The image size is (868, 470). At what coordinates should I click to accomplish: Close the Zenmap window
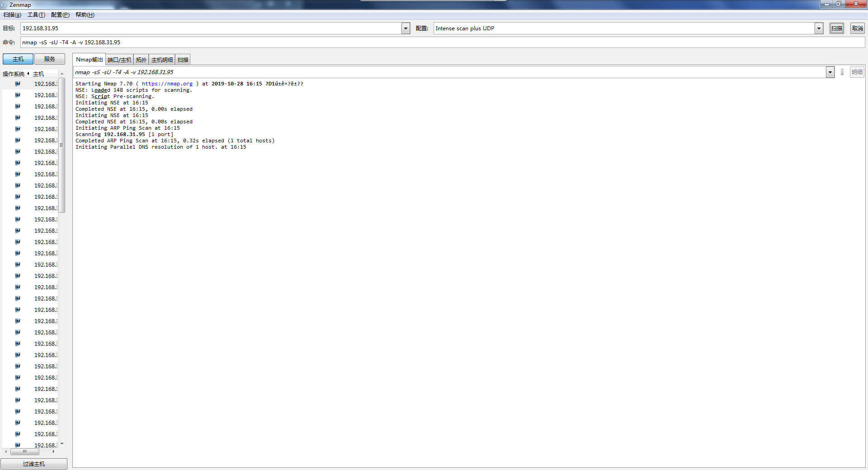[855, 4]
